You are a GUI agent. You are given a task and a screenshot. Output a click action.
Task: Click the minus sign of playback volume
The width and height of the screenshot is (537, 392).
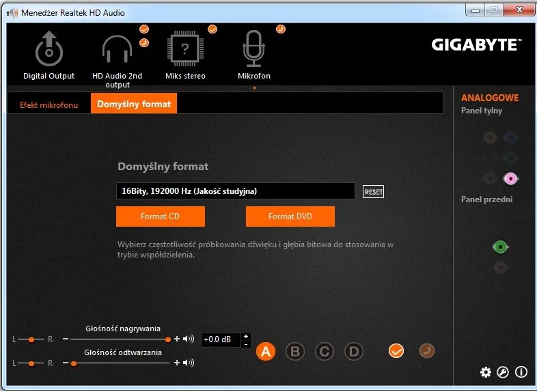(x=66, y=363)
